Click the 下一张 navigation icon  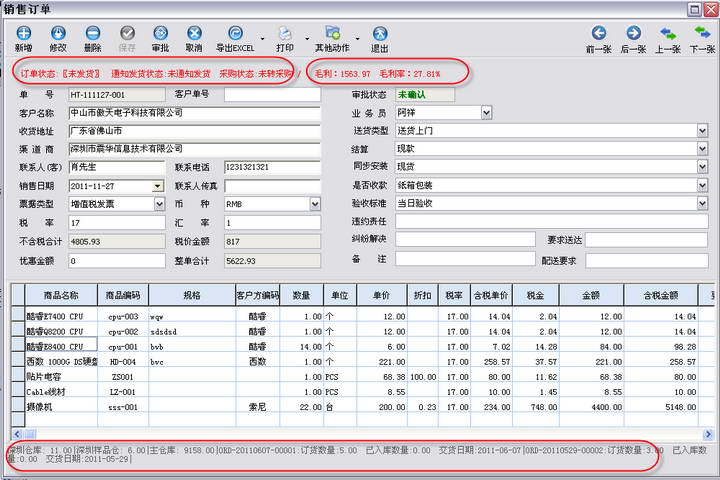pos(702,33)
